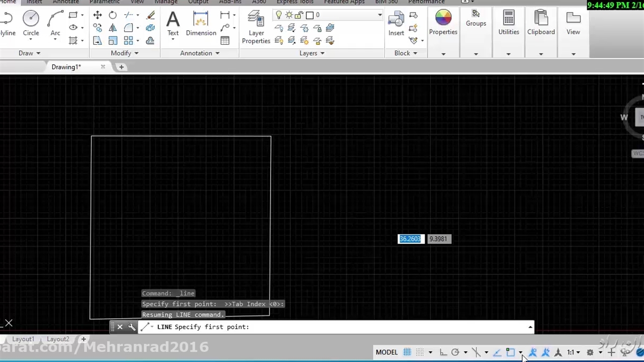Click the Text annotation tool
The image size is (644, 362).
(x=173, y=24)
